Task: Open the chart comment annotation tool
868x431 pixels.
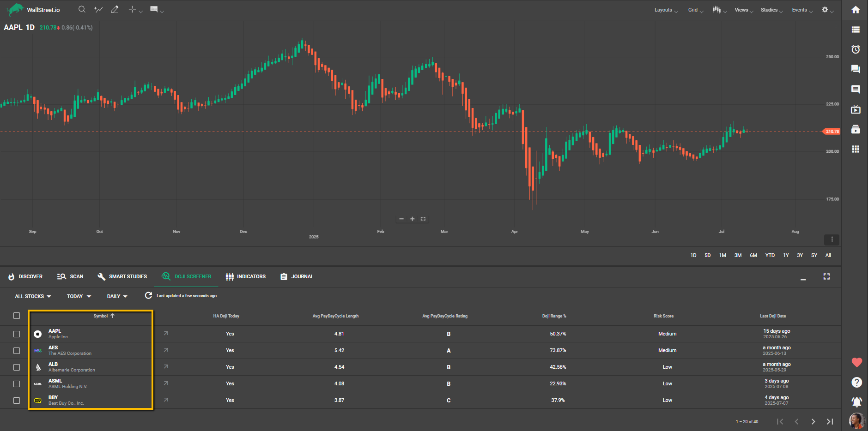Action: (x=154, y=9)
